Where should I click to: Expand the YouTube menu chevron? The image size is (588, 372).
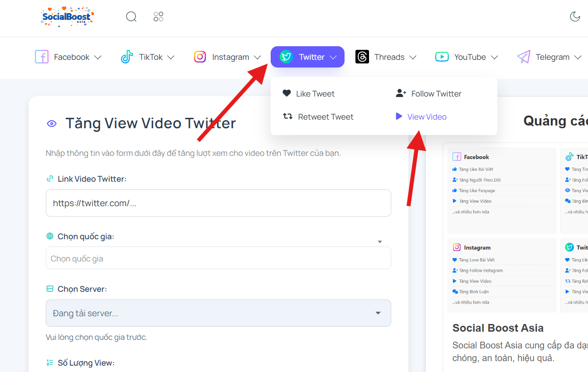494,58
